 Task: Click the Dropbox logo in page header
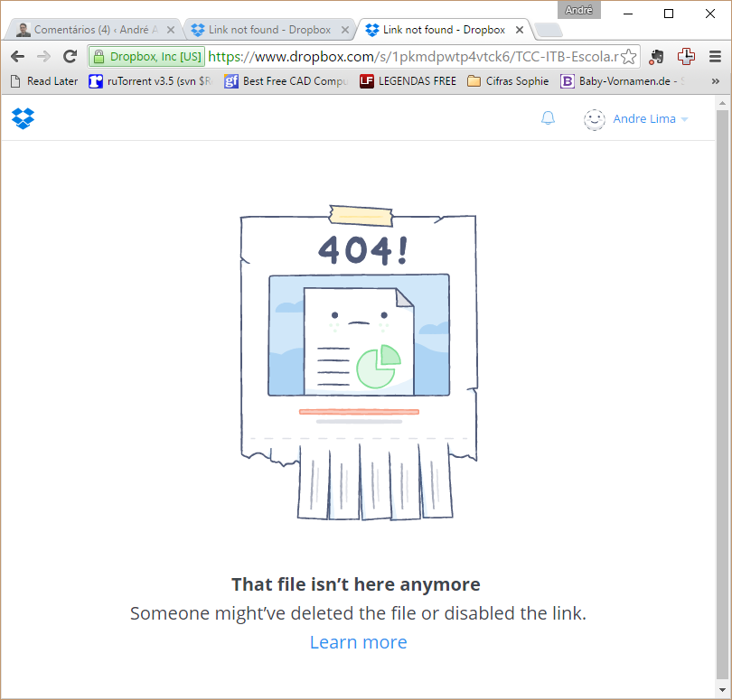click(x=23, y=118)
